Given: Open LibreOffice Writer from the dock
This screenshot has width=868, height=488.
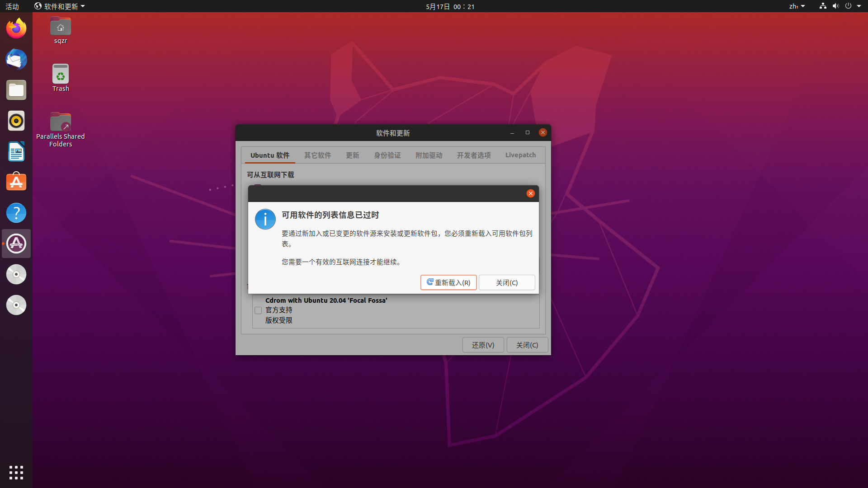Looking at the screenshot, I should [16, 151].
